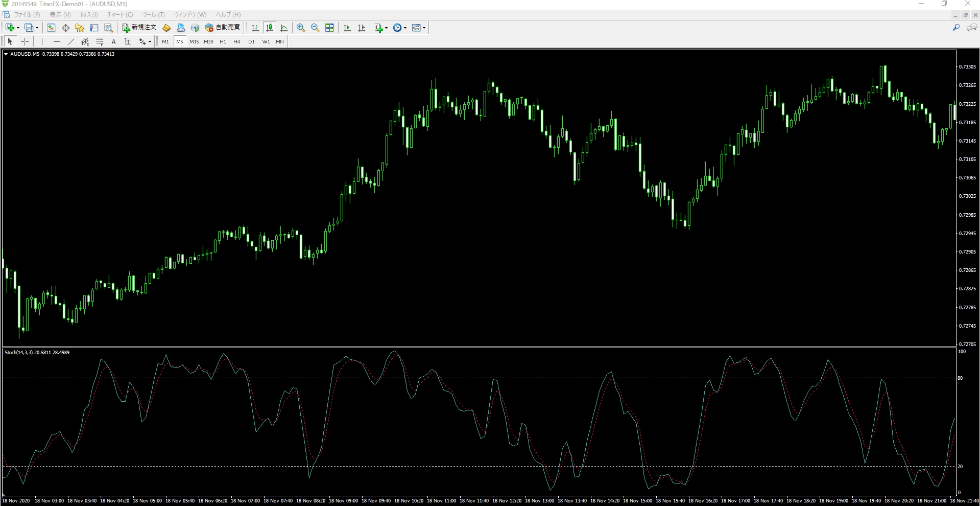
Task: Open the profiles dropdown arrow
Action: coord(37,28)
